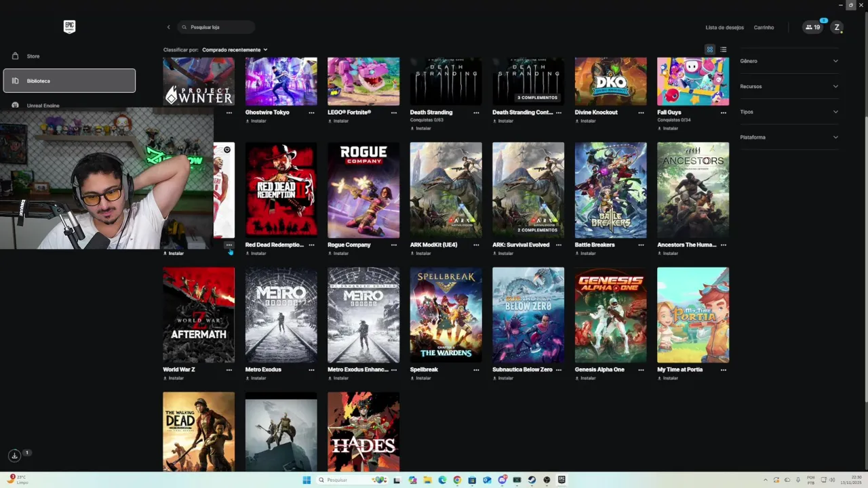This screenshot has height=488, width=868.
Task: Open Metro Exodus options menu
Action: pyautogui.click(x=311, y=369)
